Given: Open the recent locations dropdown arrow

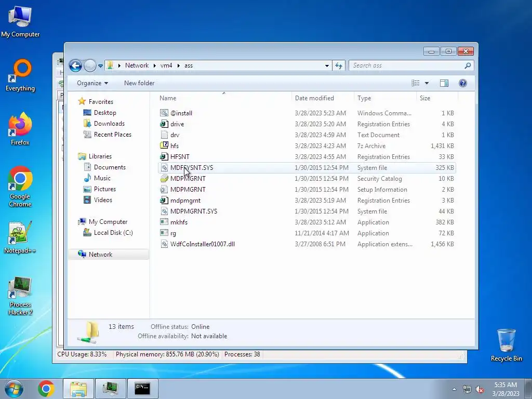Looking at the screenshot, I should [100, 66].
